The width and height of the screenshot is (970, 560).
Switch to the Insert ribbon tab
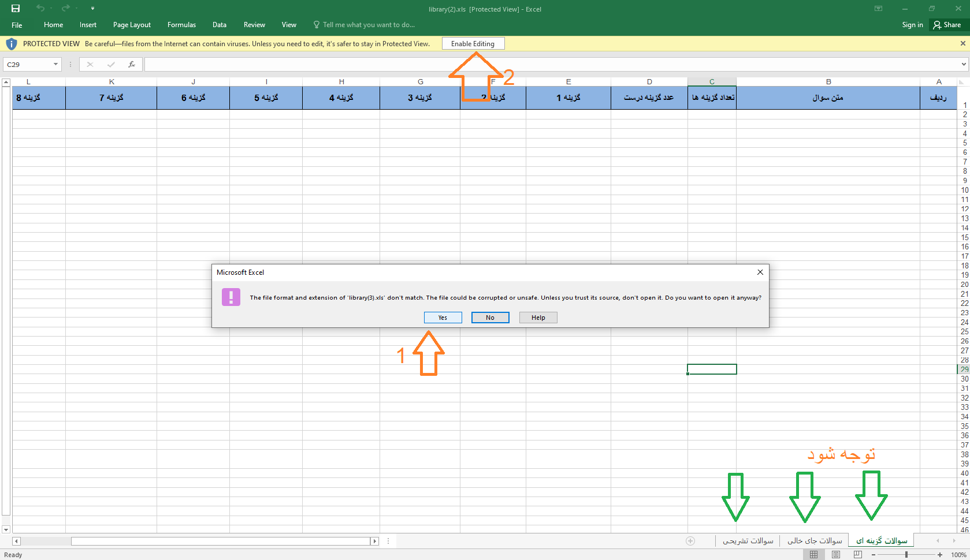point(88,25)
